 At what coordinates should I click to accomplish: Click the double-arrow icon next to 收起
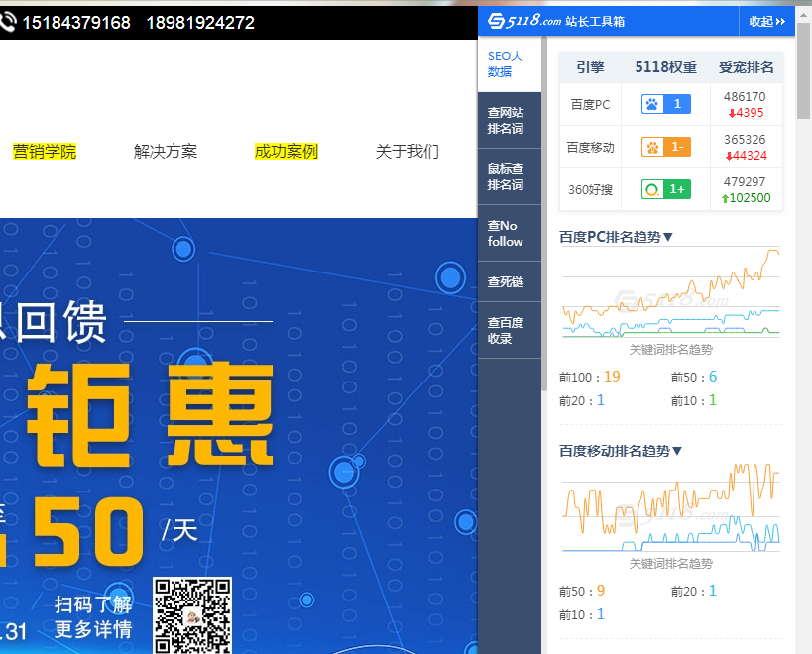pyautogui.click(x=780, y=20)
